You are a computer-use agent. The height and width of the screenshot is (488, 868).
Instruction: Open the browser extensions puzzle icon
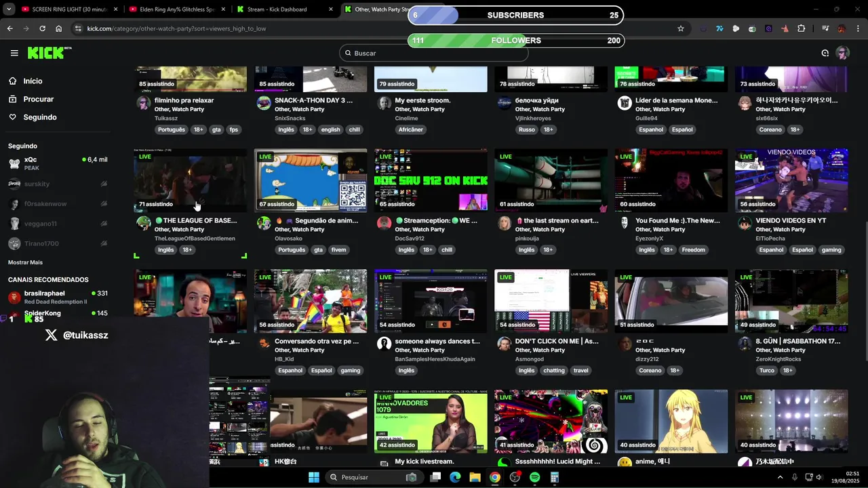(802, 28)
